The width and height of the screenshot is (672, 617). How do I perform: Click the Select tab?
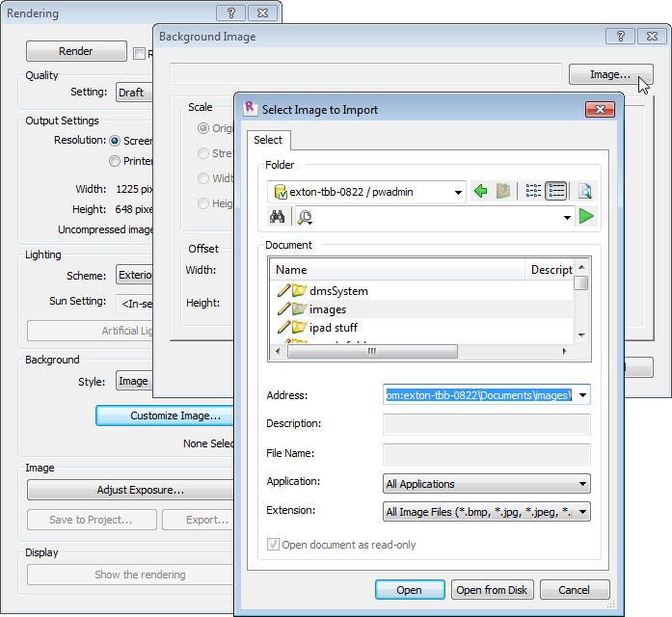click(268, 140)
